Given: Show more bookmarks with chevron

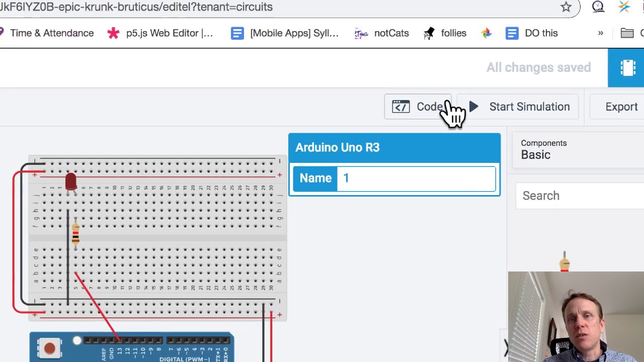Looking at the screenshot, I should [600, 33].
